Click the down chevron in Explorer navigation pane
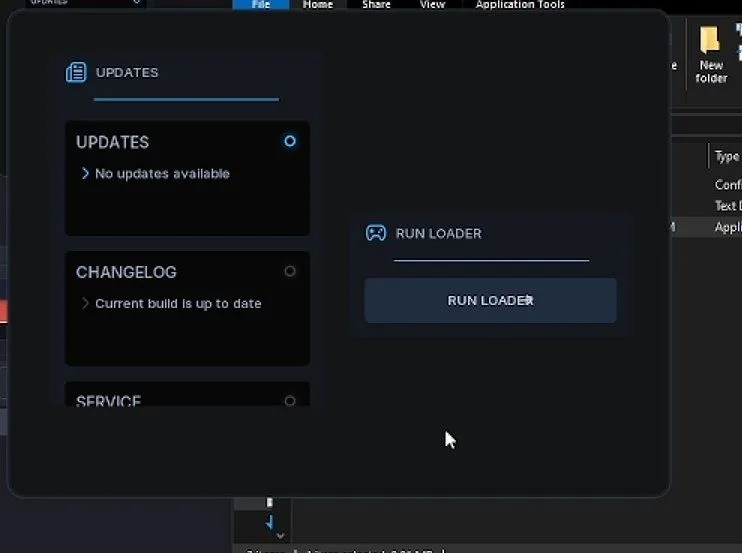This screenshot has width=742, height=553. pyautogui.click(x=281, y=536)
